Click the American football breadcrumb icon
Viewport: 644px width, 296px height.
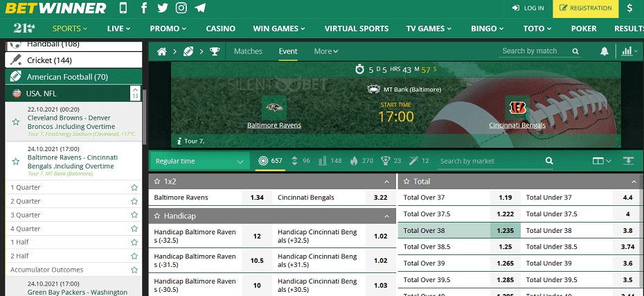coord(188,51)
